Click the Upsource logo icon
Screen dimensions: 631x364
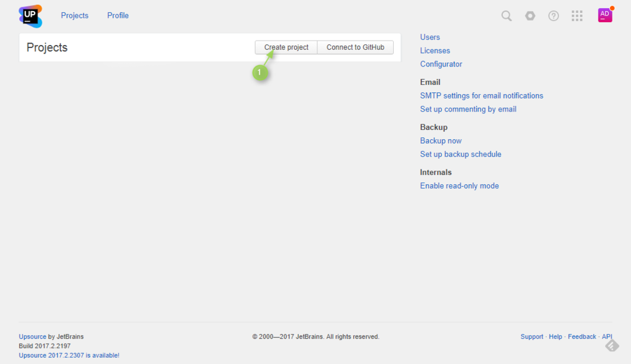click(31, 16)
